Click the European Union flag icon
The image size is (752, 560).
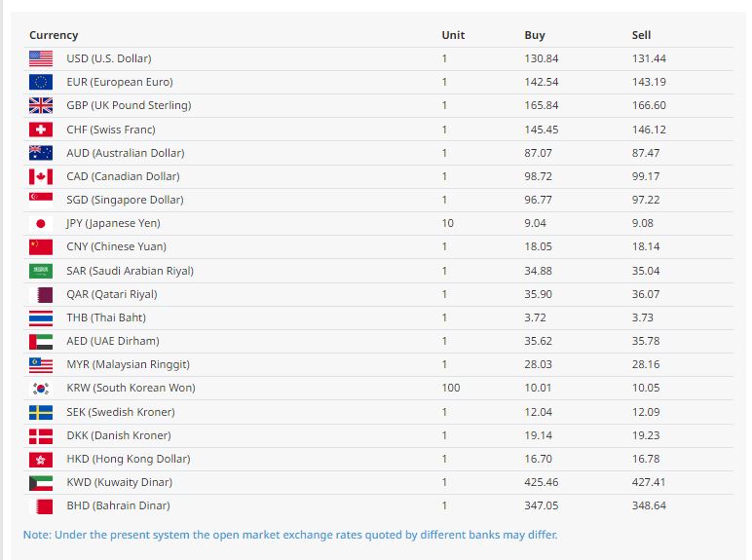click(x=41, y=82)
